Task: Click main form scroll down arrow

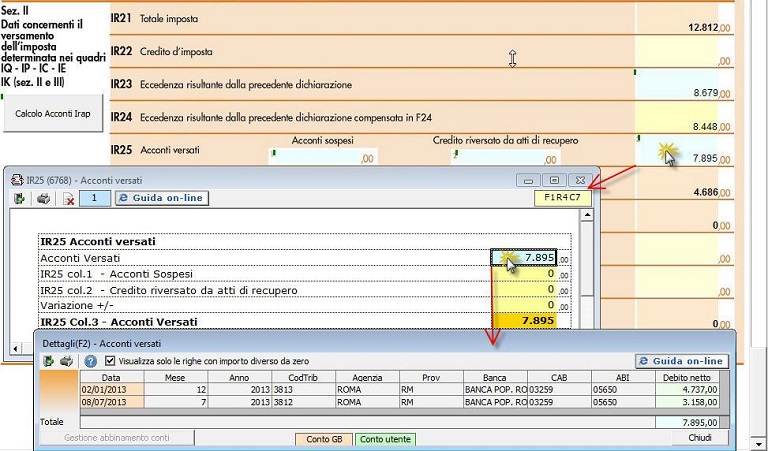Action: (759, 443)
